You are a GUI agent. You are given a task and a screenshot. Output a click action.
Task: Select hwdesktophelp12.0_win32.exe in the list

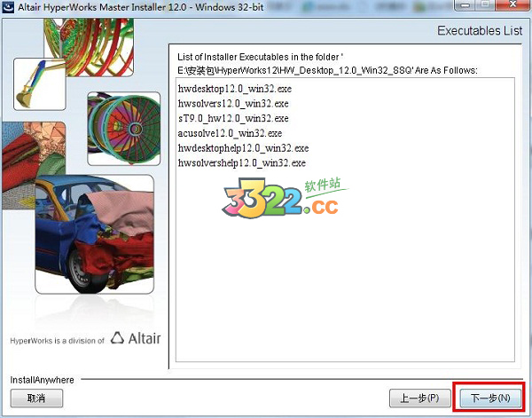[x=243, y=148]
